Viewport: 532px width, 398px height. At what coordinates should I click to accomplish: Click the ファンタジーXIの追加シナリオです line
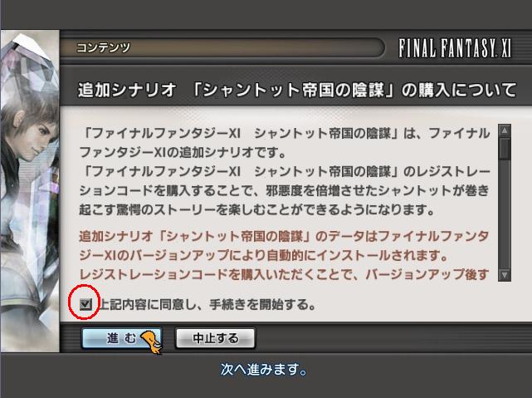click(184, 152)
